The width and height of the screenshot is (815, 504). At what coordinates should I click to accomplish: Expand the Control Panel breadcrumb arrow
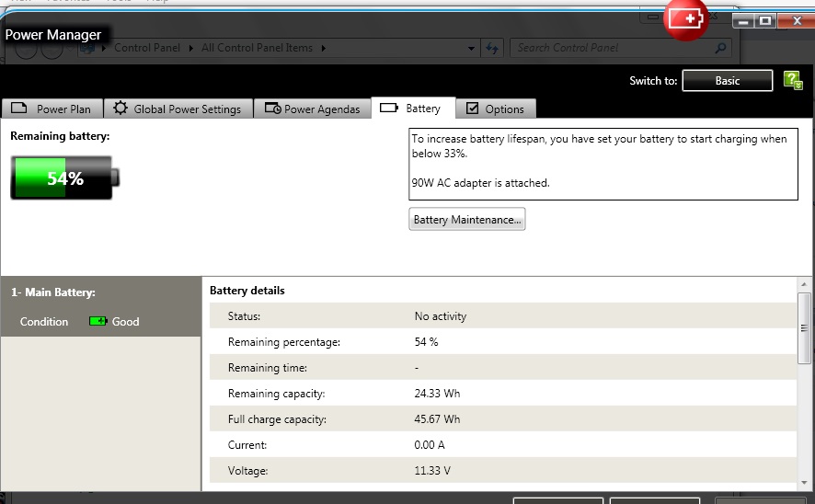coord(190,48)
